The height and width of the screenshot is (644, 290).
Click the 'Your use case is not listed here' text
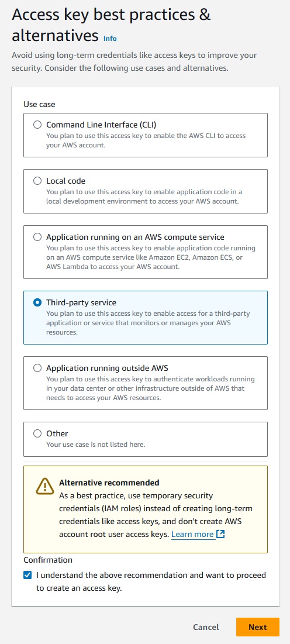point(96,445)
